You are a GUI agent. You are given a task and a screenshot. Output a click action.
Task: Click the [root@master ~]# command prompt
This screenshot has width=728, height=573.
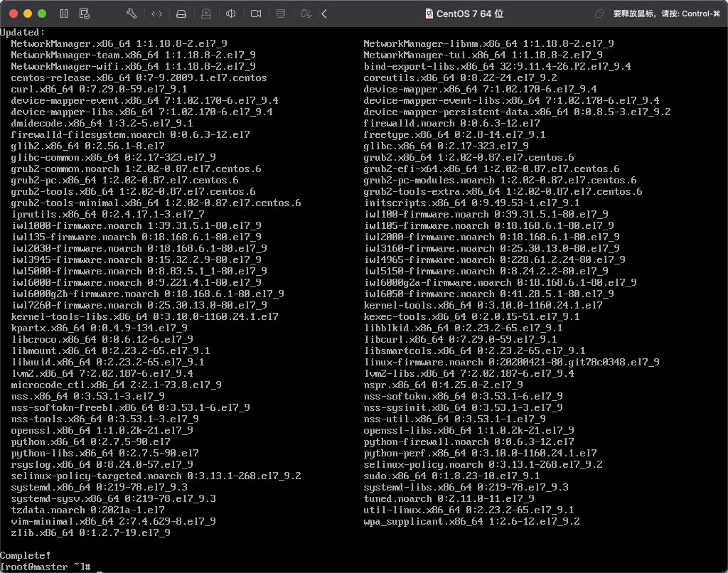(45, 566)
